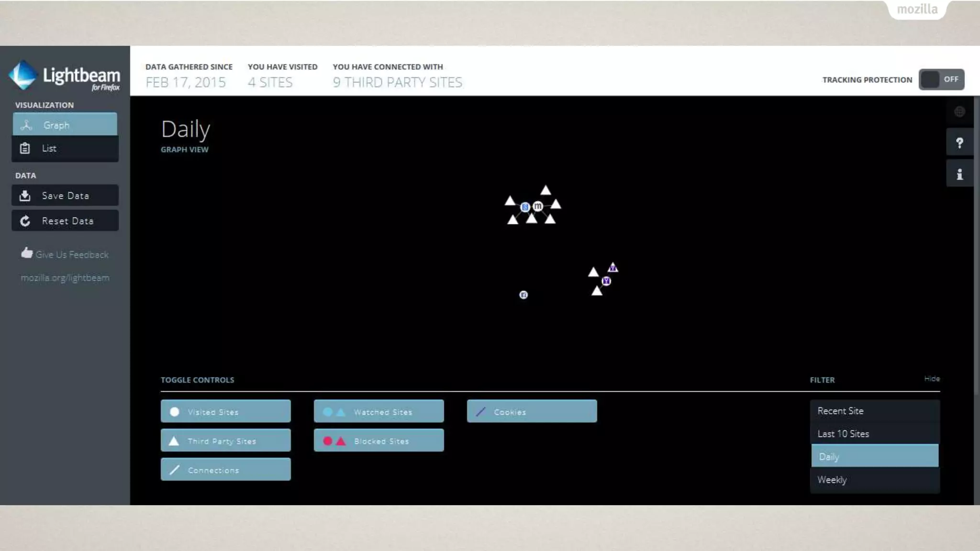Click the purple Y triangle node

pyautogui.click(x=613, y=268)
